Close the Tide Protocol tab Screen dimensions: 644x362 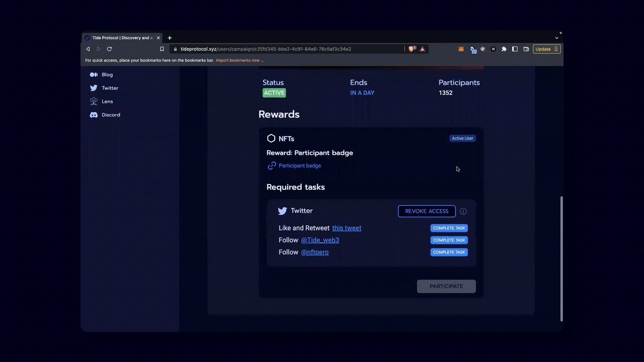tap(158, 38)
